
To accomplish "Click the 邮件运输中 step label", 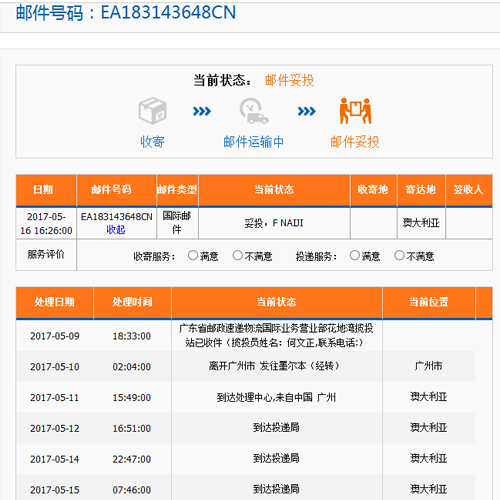I will [x=254, y=142].
